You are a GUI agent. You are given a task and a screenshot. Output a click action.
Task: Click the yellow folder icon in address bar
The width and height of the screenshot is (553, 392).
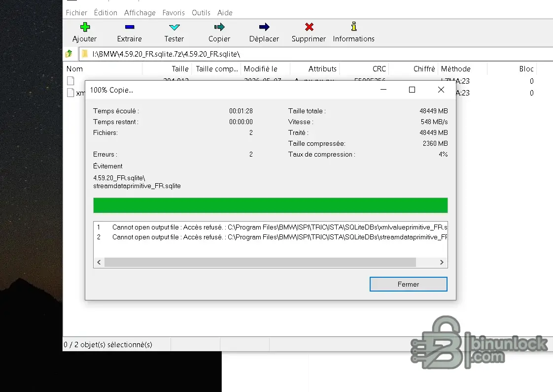click(85, 54)
